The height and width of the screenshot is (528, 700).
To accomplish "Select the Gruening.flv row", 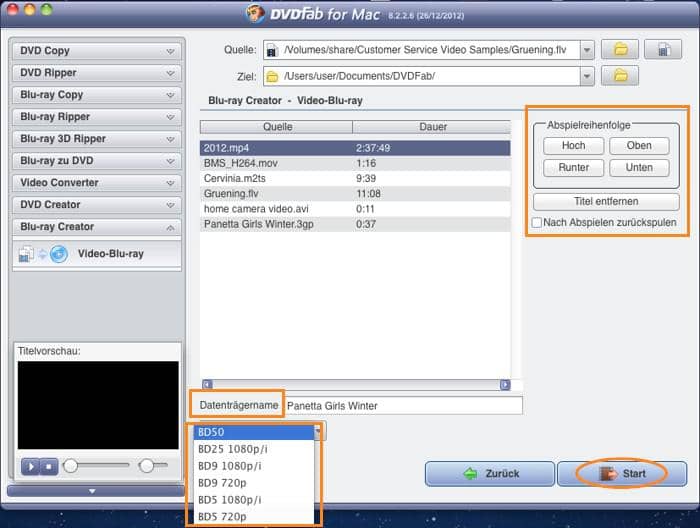I will point(355,194).
